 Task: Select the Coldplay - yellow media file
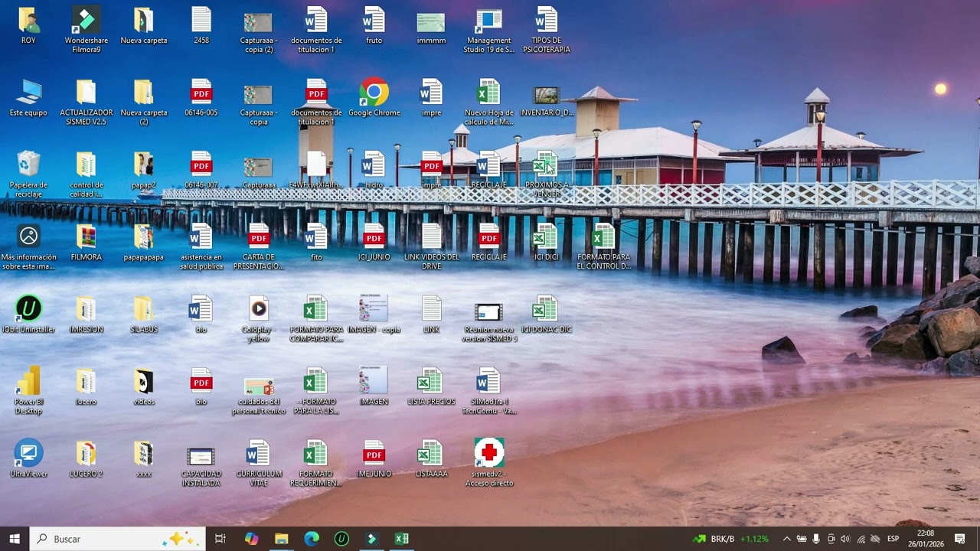point(259,319)
